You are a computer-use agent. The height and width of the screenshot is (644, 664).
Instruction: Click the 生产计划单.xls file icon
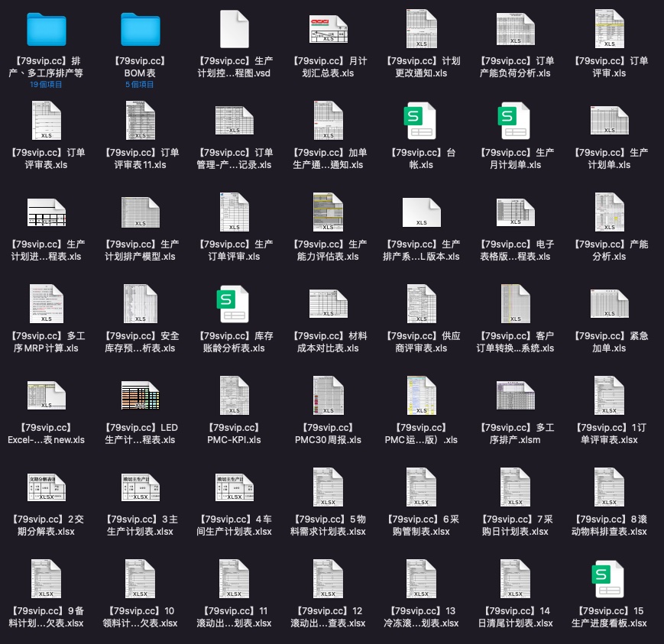click(x=610, y=121)
